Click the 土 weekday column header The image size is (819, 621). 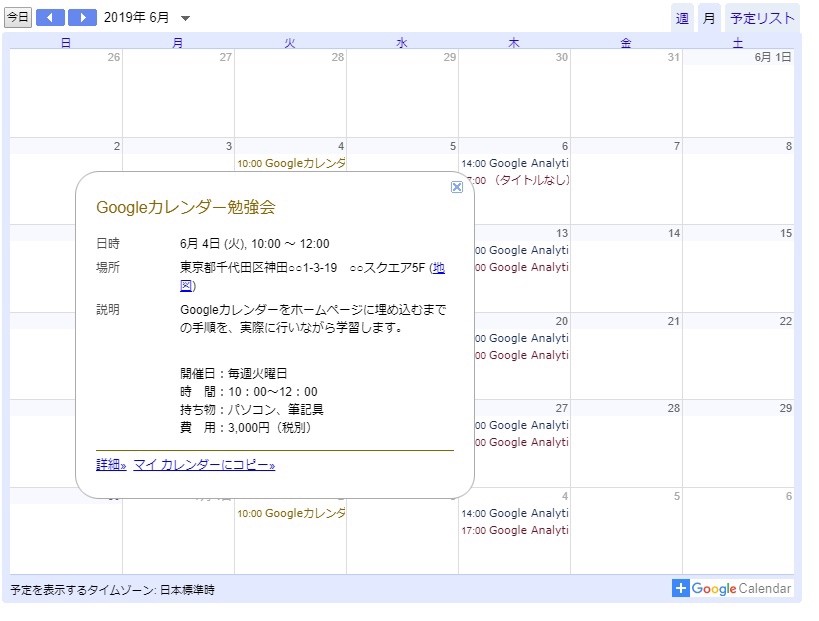738,43
